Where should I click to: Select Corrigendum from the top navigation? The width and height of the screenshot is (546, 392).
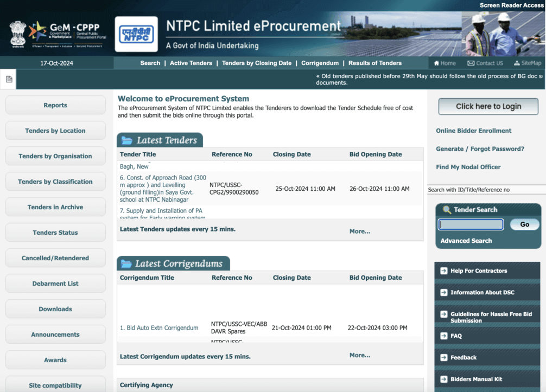pos(320,63)
